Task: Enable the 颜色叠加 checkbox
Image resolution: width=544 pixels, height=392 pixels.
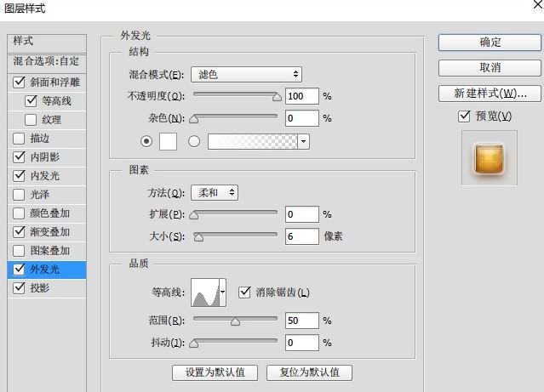Action: coord(19,213)
